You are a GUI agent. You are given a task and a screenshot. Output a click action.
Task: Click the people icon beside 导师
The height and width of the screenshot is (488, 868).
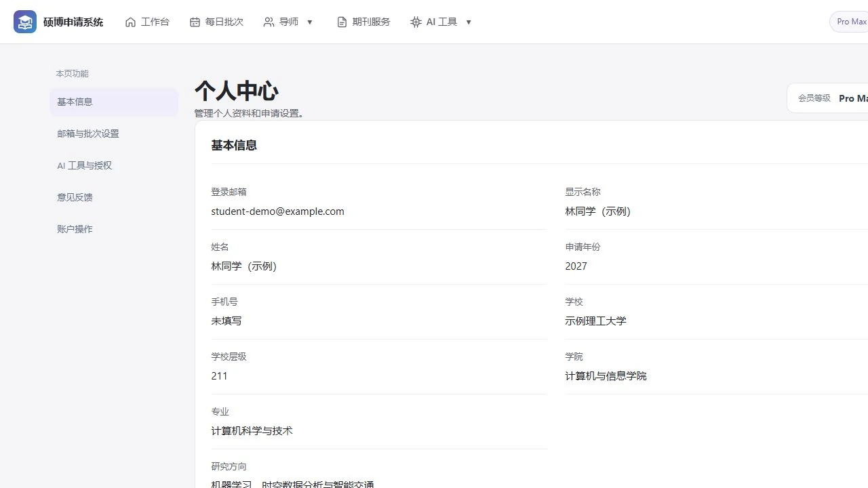pos(269,22)
